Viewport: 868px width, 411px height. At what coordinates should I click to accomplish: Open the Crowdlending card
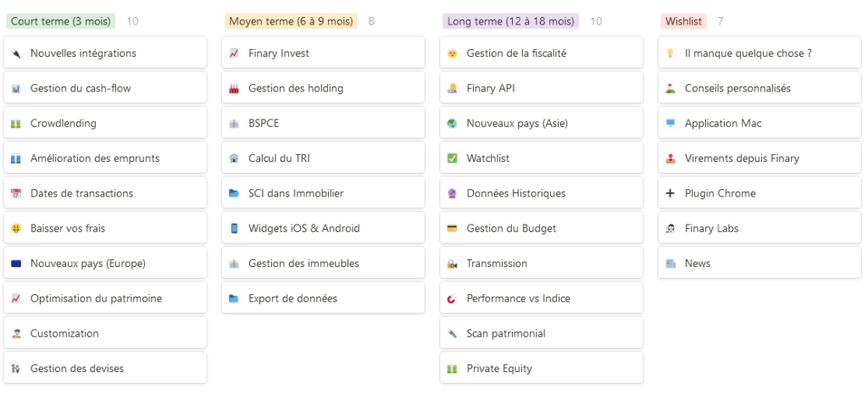point(105,124)
